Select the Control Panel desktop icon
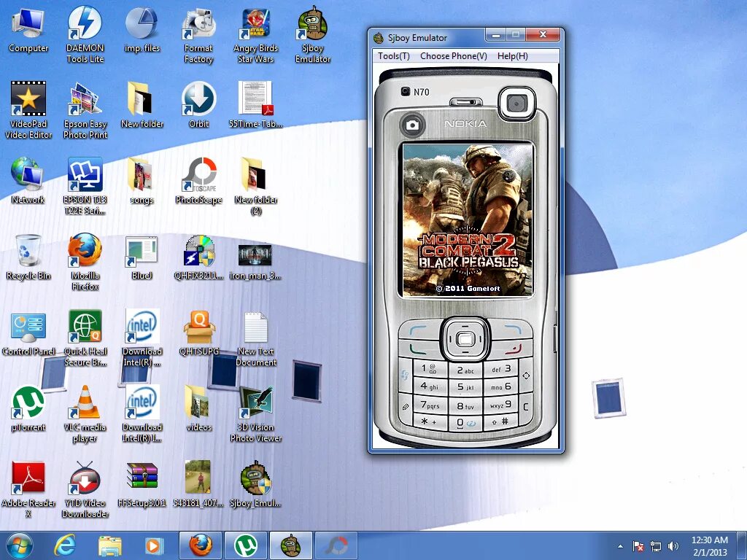 tap(28, 333)
